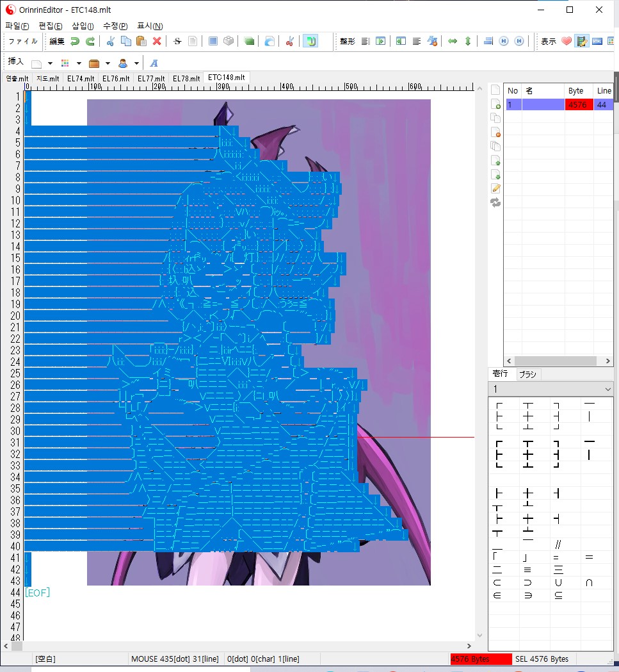The height and width of the screenshot is (672, 619).
Task: Click the pencil rename page icon
Action: pos(495,188)
